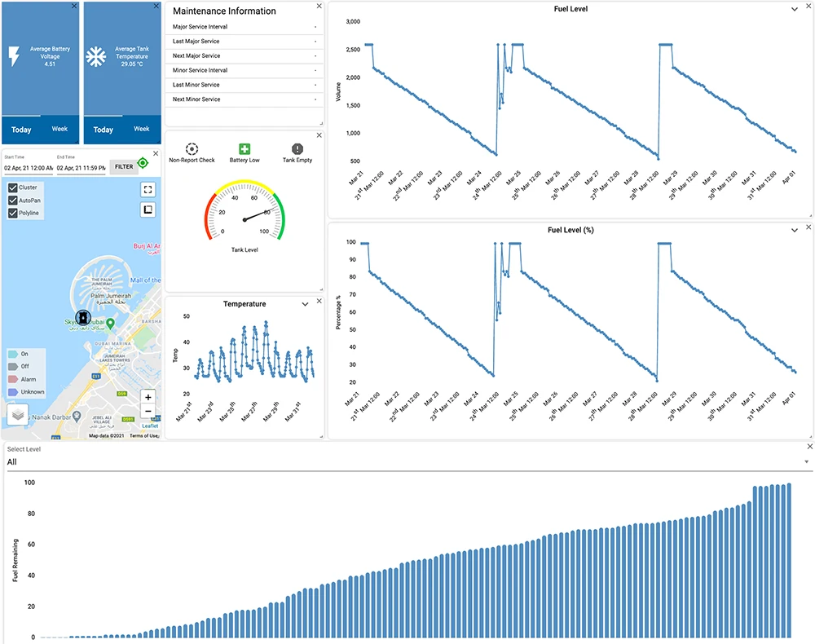Click the Next Major Service row
Screen dimensions: 815x644
(x=244, y=56)
